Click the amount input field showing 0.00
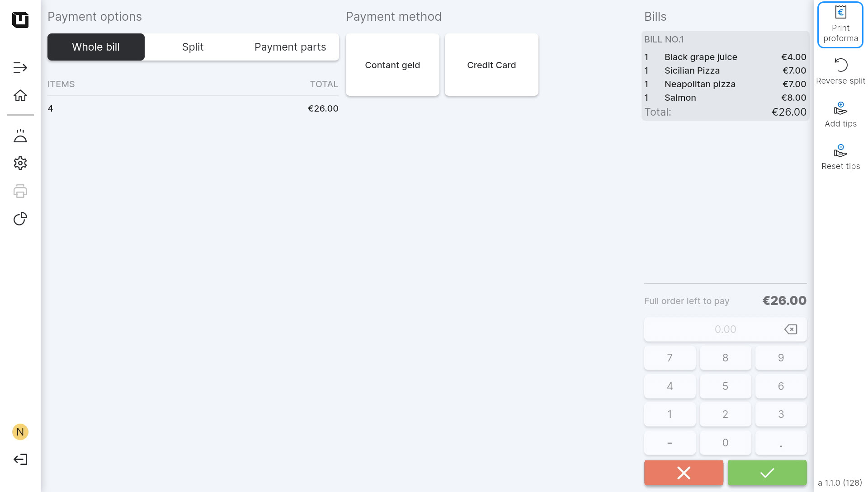 point(714,329)
